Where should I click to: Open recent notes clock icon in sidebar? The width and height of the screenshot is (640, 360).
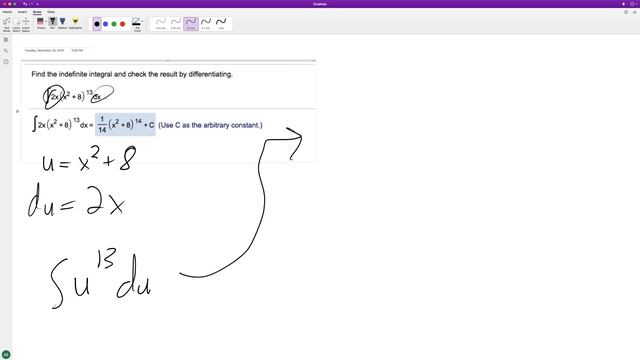pyautogui.click(x=6, y=62)
